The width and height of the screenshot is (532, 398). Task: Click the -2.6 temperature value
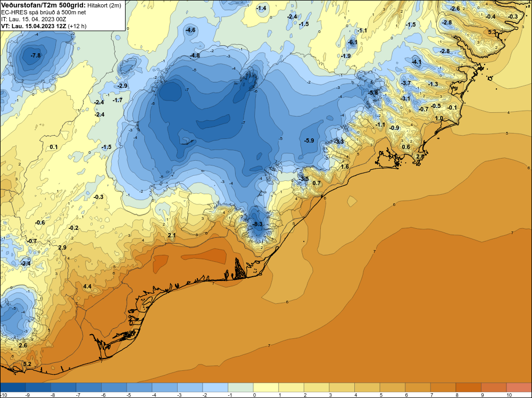click(454, 9)
